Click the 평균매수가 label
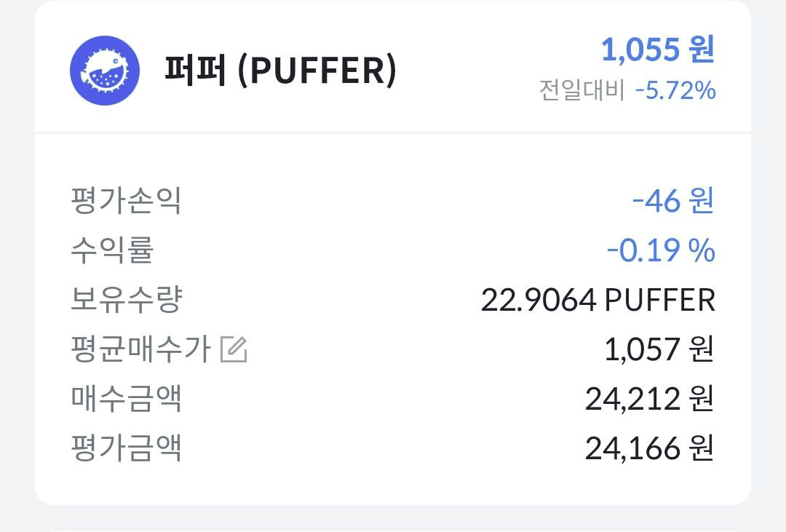Viewport: 786px width, 532px height. 141,349
